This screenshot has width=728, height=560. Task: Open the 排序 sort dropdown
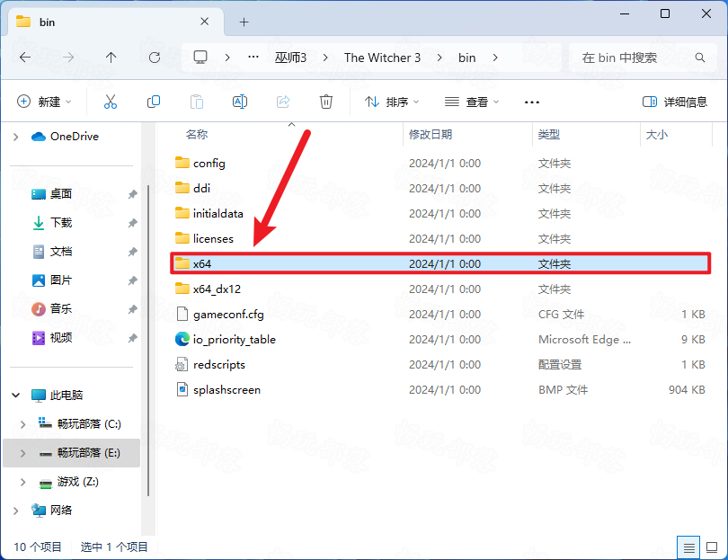pyautogui.click(x=392, y=102)
